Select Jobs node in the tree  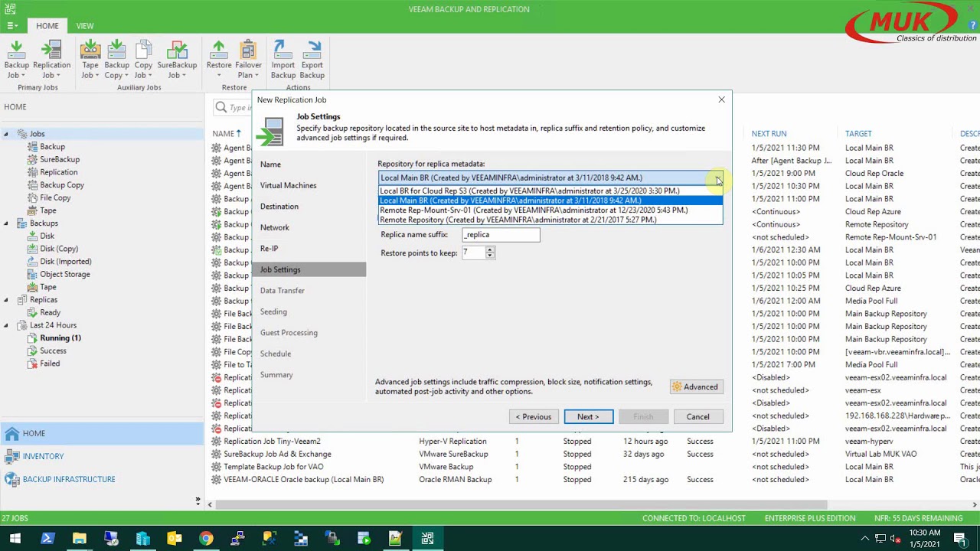[x=37, y=134]
